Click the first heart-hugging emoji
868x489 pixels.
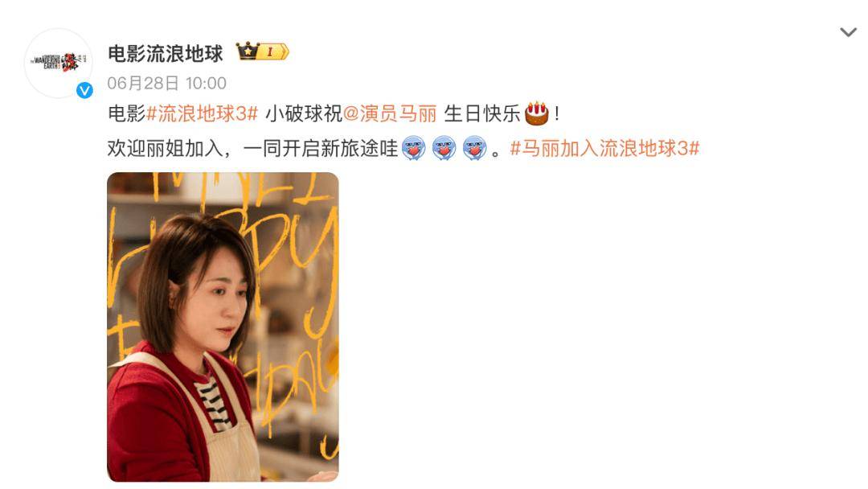[414, 148]
